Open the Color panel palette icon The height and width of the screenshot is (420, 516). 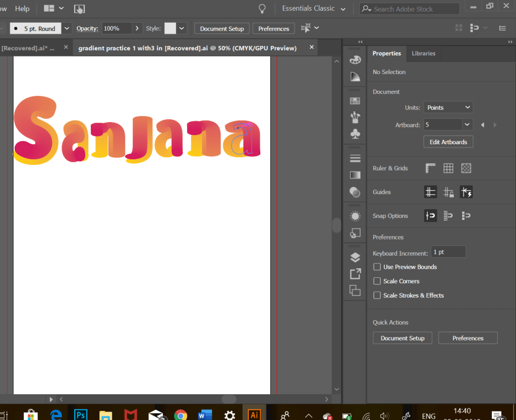pyautogui.click(x=355, y=59)
